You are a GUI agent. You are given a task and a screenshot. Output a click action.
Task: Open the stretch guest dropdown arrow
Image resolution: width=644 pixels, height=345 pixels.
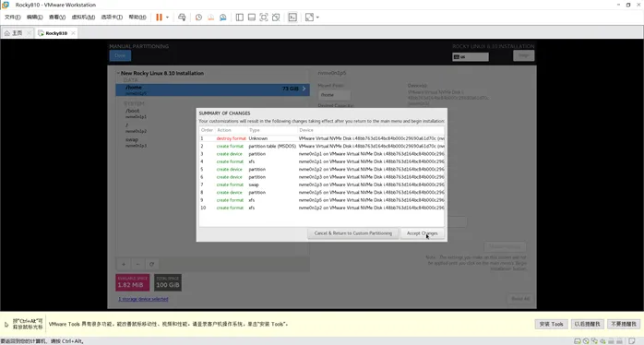click(x=317, y=18)
